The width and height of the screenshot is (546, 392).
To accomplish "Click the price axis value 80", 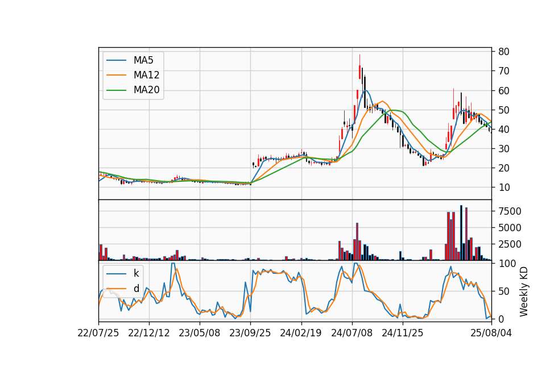I will click(x=504, y=52).
